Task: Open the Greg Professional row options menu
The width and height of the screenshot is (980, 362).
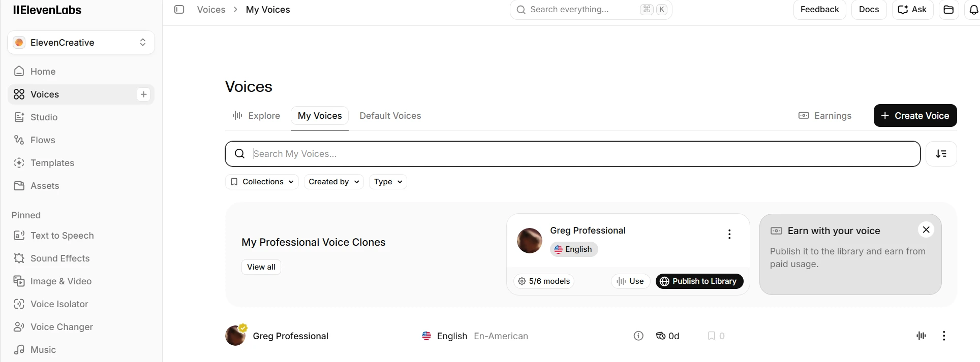Action: 944,336
